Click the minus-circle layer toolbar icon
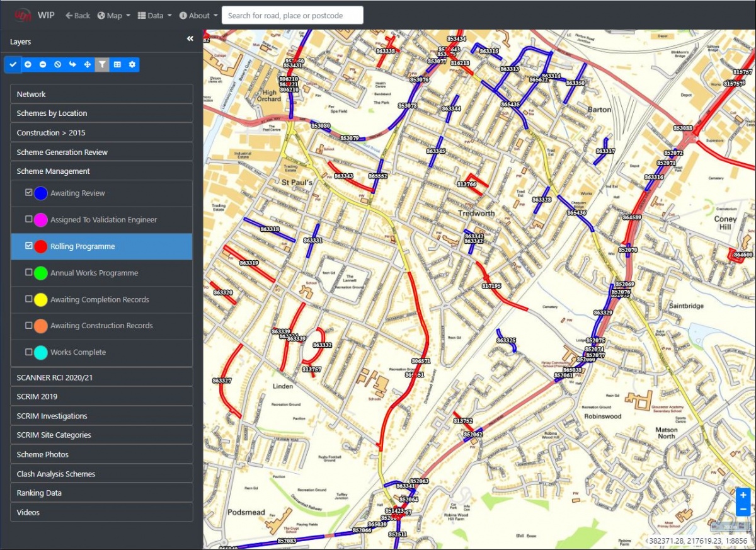Screen dimensions: 756x550 point(43,64)
